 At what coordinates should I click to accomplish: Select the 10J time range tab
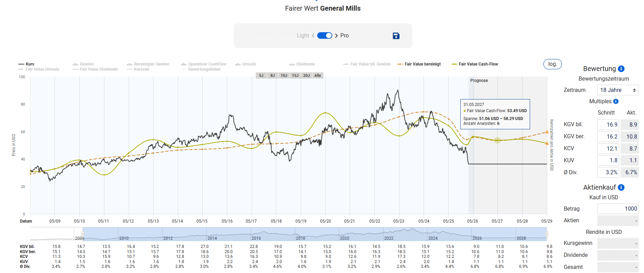point(284,75)
